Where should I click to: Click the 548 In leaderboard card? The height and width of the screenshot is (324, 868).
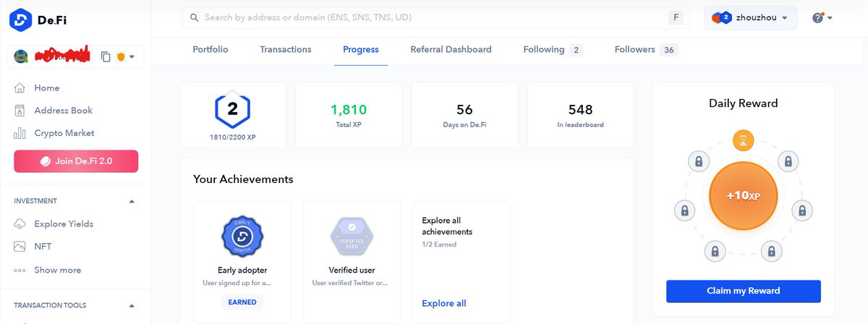580,115
